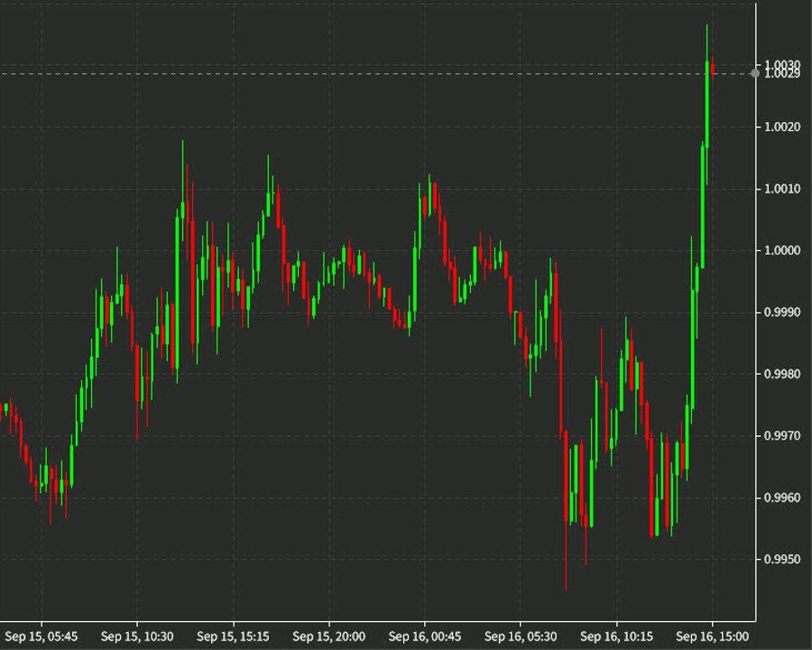Click the Sep 15, 10:30 time label
Viewport: 812px width, 650px height.
(x=137, y=636)
